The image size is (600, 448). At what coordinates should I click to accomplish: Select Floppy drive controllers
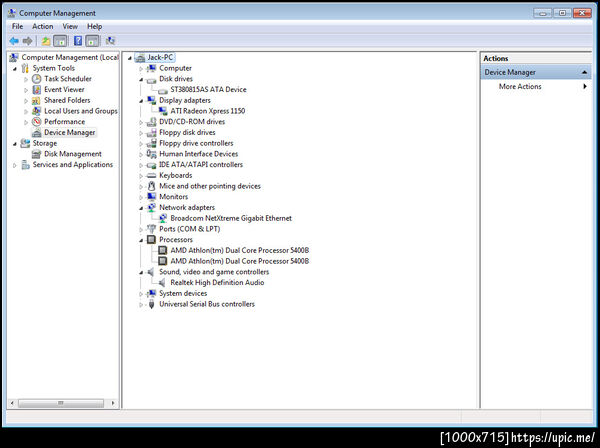(x=196, y=143)
